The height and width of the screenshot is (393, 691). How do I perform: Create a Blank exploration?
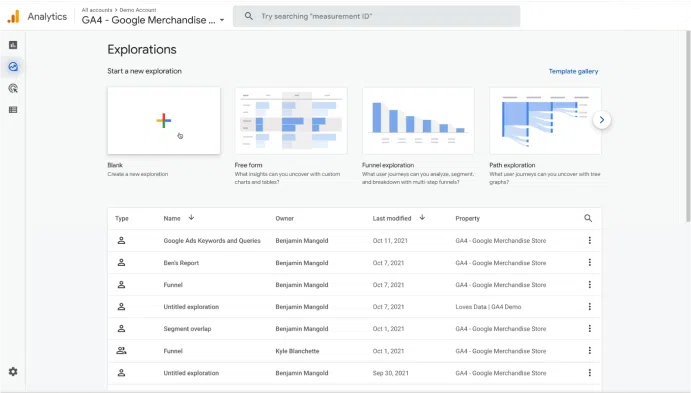click(x=164, y=121)
